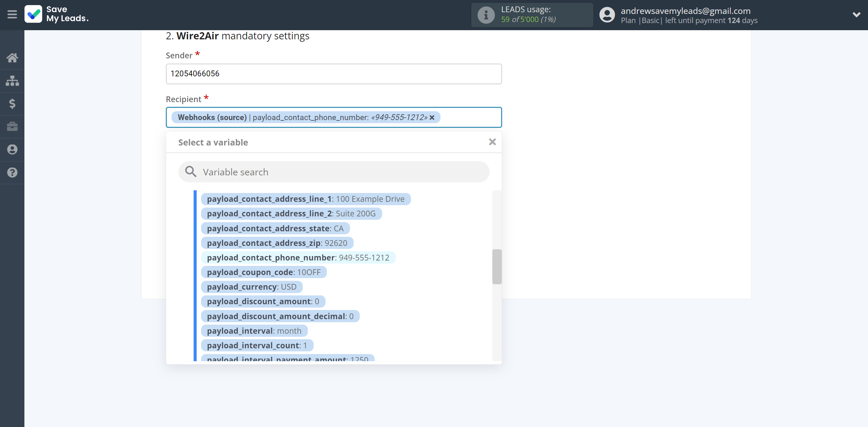Select payload_contact_address_line_2 variable
The image size is (868, 427).
[291, 214]
